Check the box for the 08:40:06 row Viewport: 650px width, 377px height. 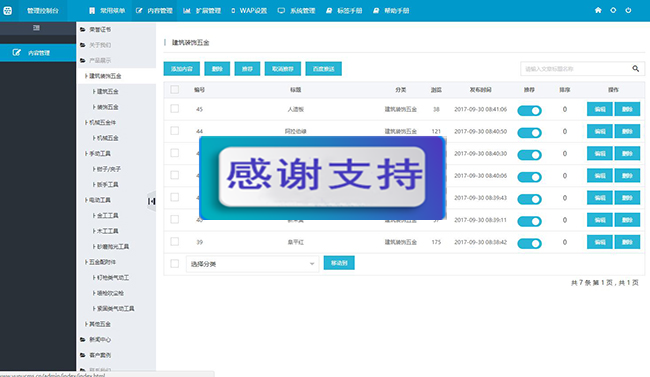[175, 175]
